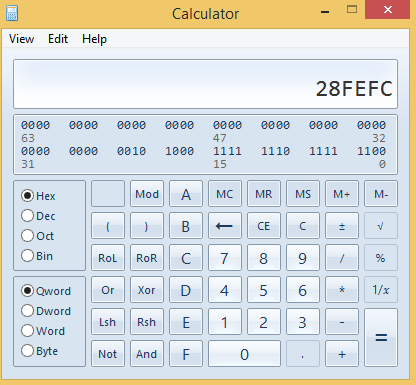Click the Or bitwise button
Viewport: 416px width, 385px height.
(x=108, y=290)
